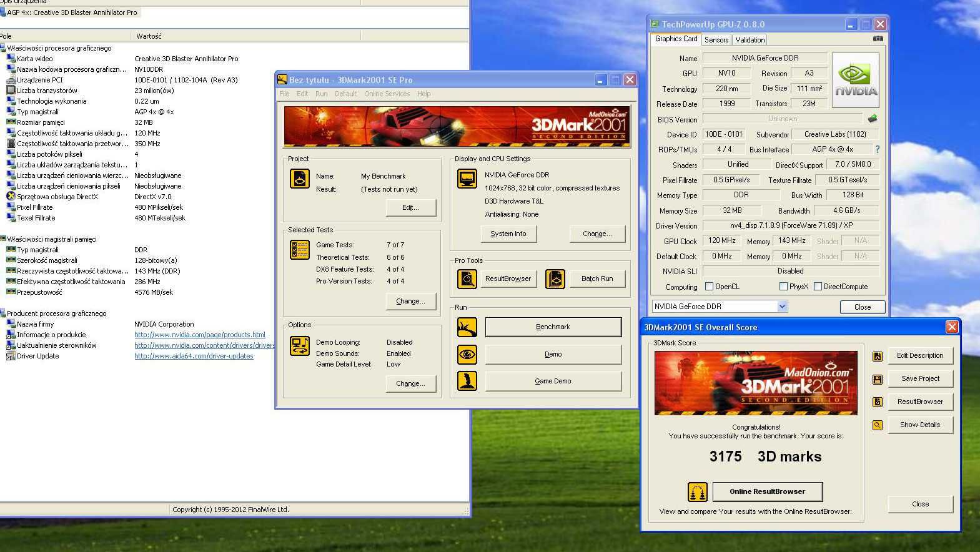Viewport: 980px width, 552px height.
Task: Click the Edit... button under Project
Action: [410, 207]
